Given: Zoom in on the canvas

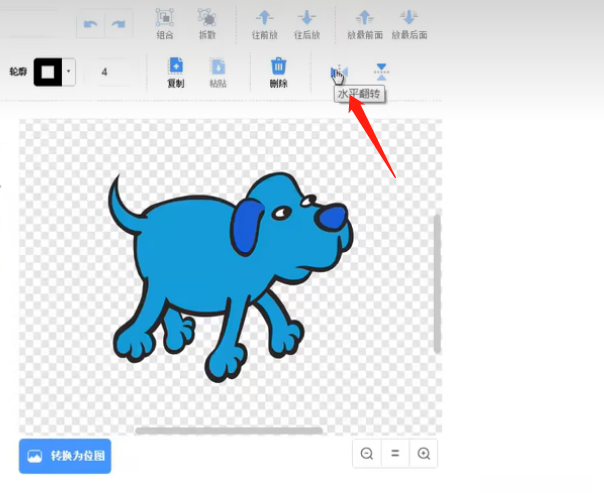Looking at the screenshot, I should [x=424, y=453].
